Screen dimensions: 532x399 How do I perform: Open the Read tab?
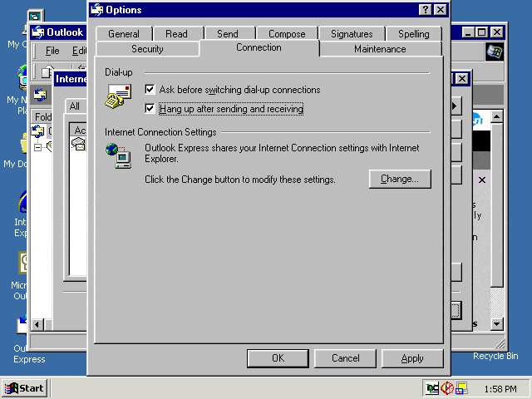(x=176, y=34)
